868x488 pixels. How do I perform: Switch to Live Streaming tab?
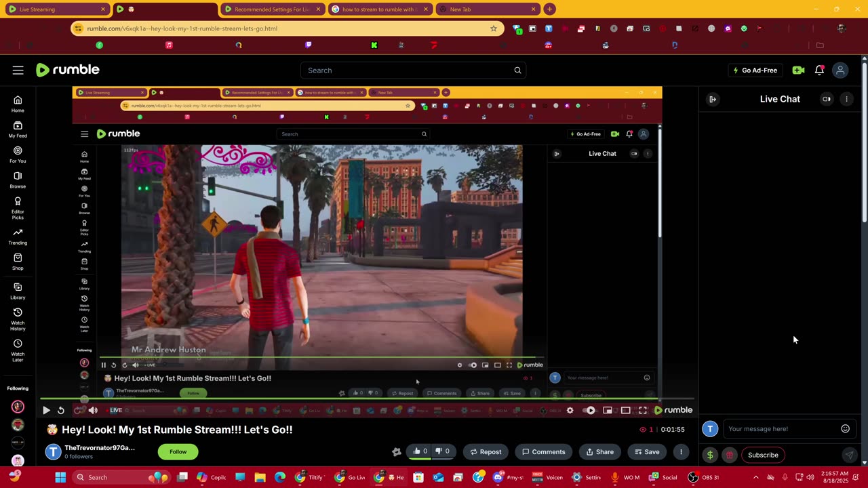57,9
